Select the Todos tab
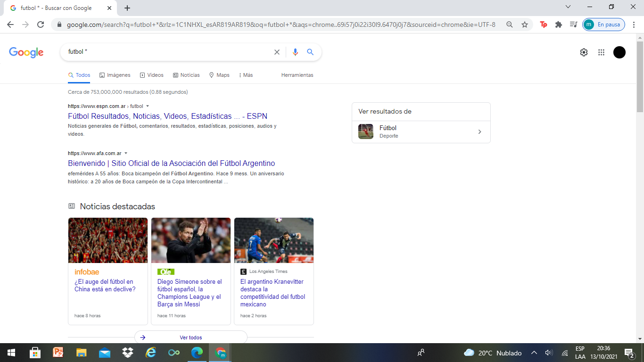This screenshot has width=644, height=362. (x=79, y=75)
